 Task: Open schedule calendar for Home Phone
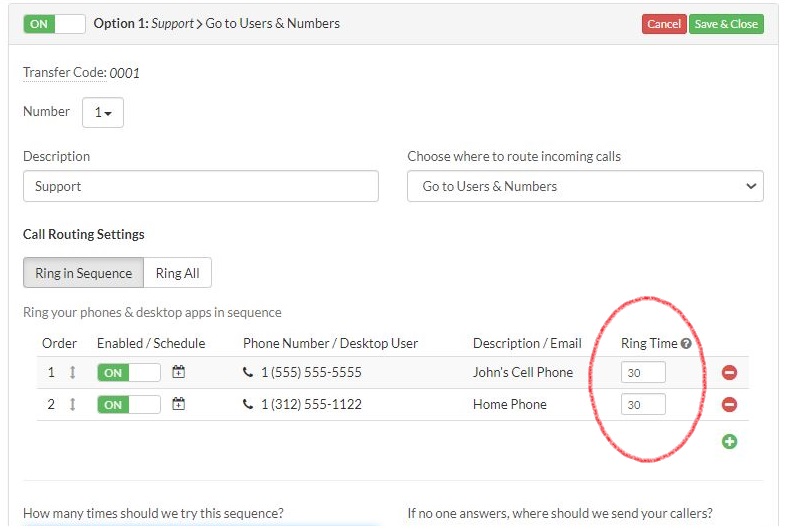[179, 404]
